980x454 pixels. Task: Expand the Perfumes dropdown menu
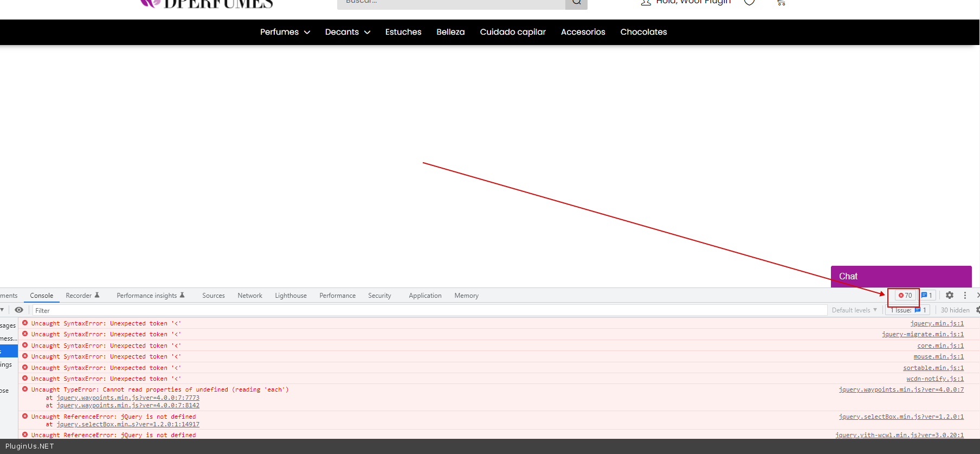pyautogui.click(x=285, y=32)
